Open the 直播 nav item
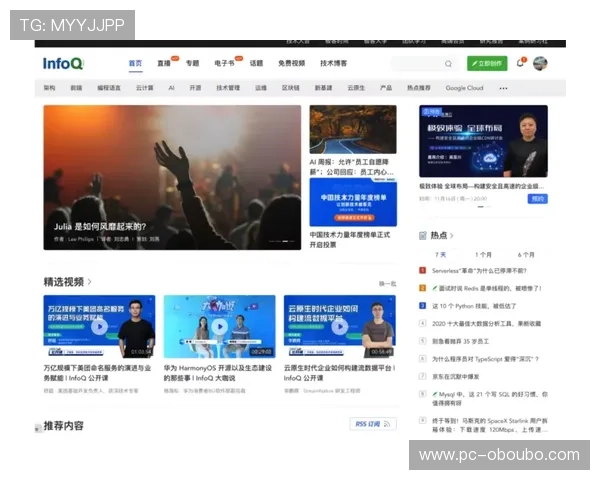 [x=164, y=64]
